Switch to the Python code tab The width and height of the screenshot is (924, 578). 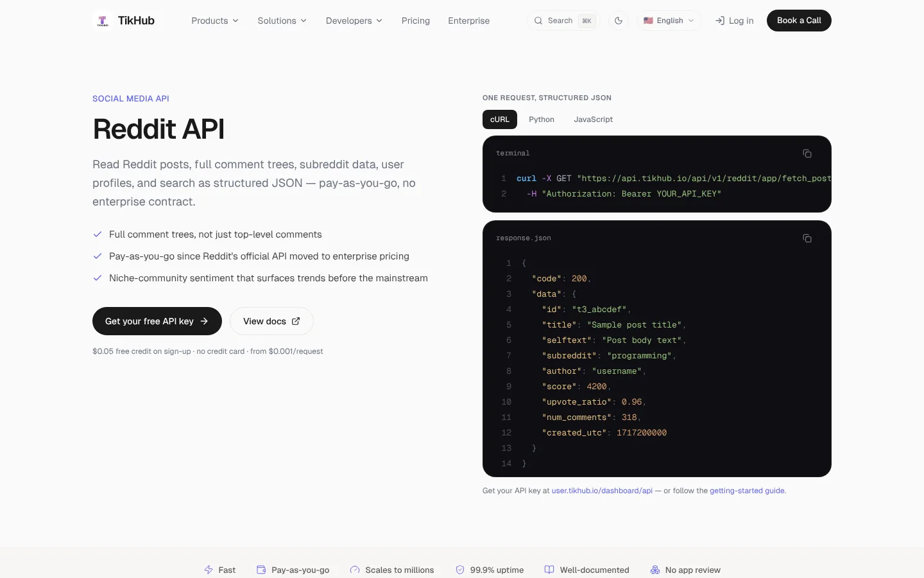542,119
